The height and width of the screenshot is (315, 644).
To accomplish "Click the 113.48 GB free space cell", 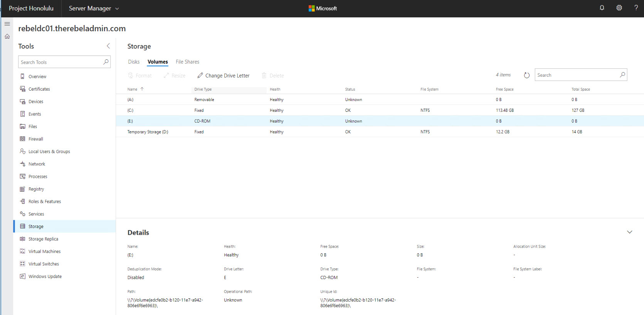I will [504, 110].
